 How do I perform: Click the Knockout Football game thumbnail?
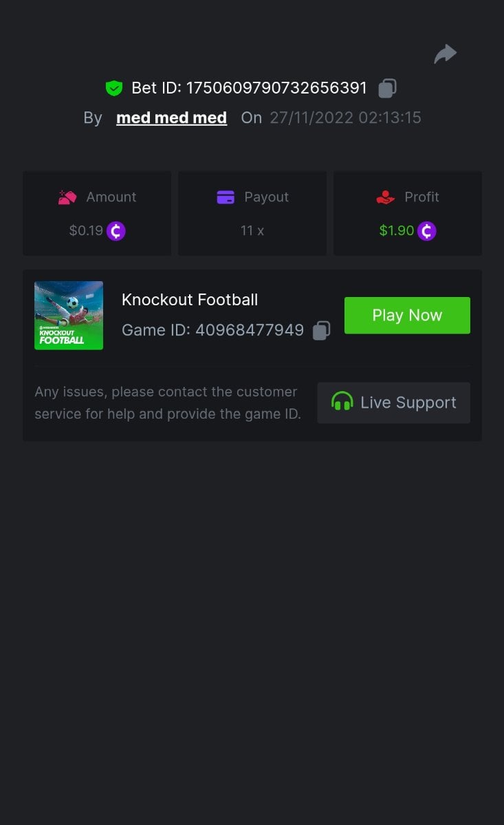coord(69,316)
